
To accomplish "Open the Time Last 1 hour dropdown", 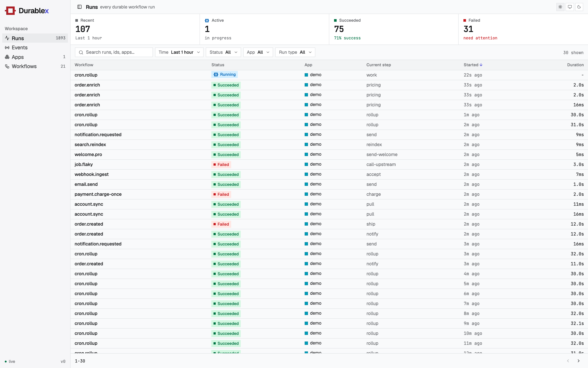I will click(179, 52).
